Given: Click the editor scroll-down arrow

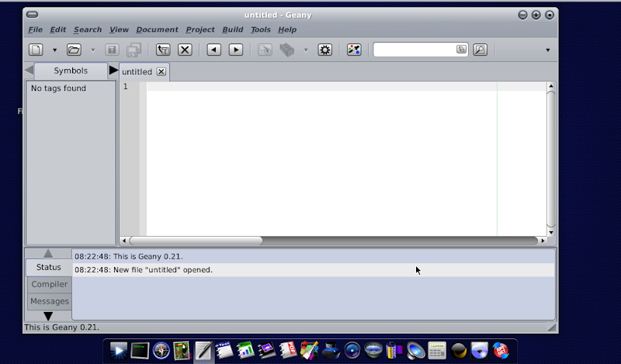Looking at the screenshot, I should tap(551, 233).
